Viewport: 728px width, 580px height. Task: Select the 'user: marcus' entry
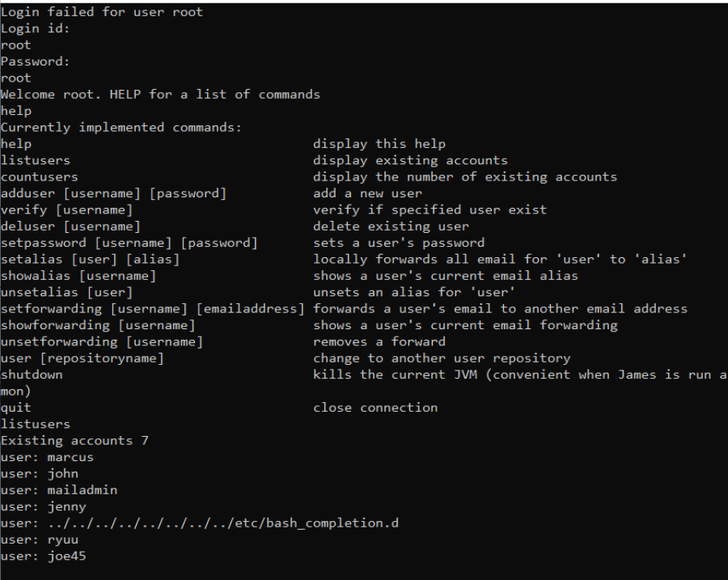coord(48,457)
